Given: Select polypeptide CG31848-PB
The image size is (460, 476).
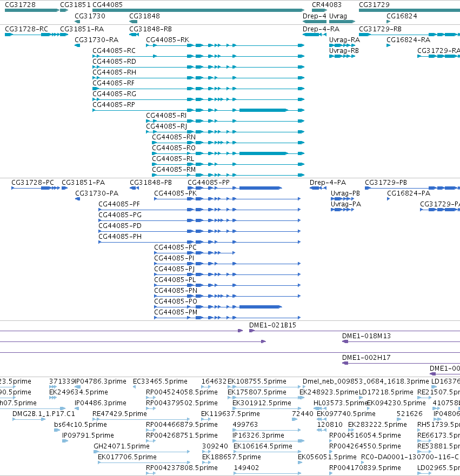Looking at the screenshot, I should (135, 188).
